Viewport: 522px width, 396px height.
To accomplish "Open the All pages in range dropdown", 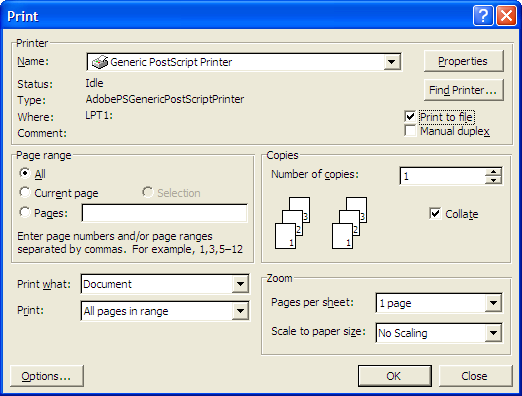I will pos(240,311).
